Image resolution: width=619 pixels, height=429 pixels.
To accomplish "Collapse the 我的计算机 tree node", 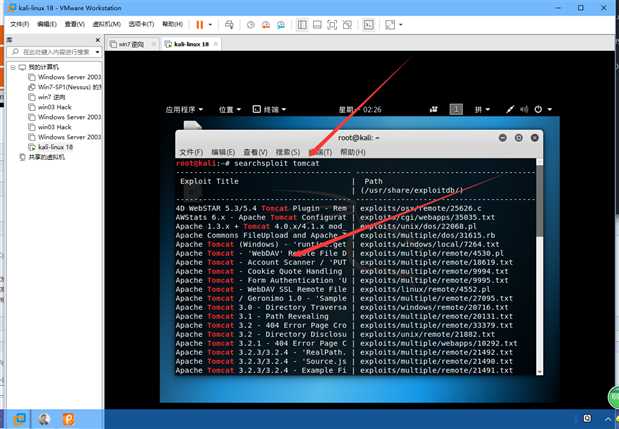I will point(13,67).
